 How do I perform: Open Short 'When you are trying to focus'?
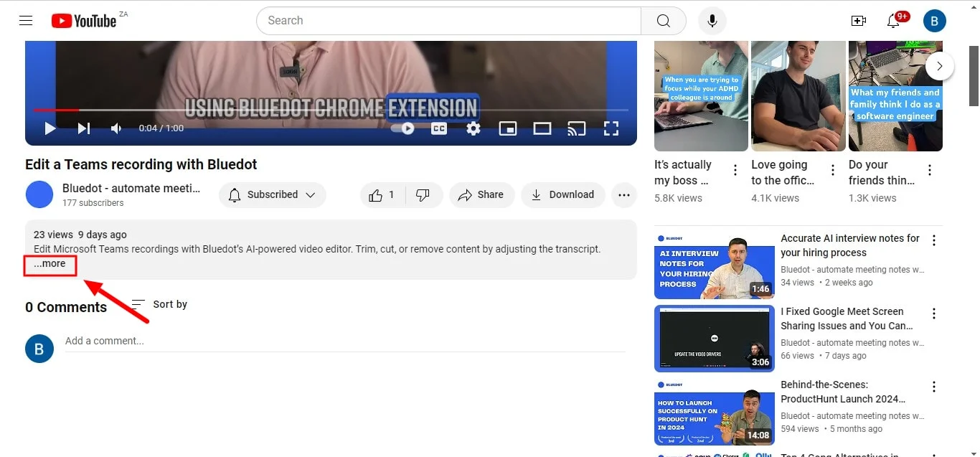coord(701,95)
